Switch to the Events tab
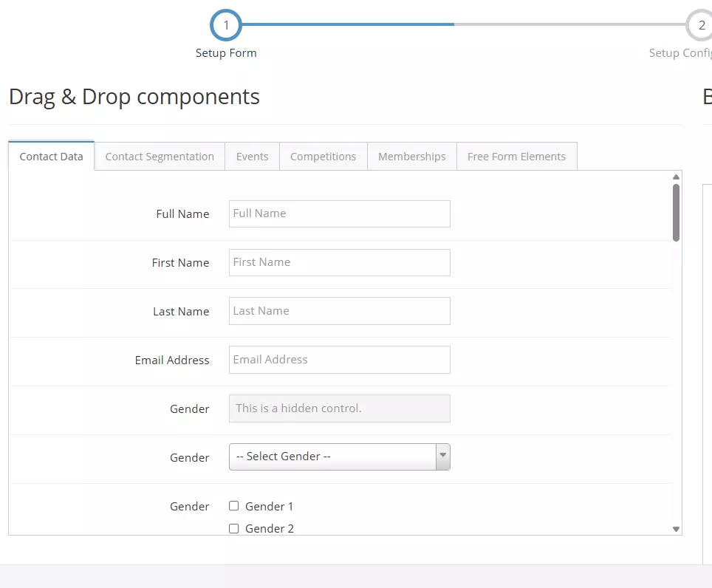This screenshot has width=712, height=588. (x=252, y=157)
